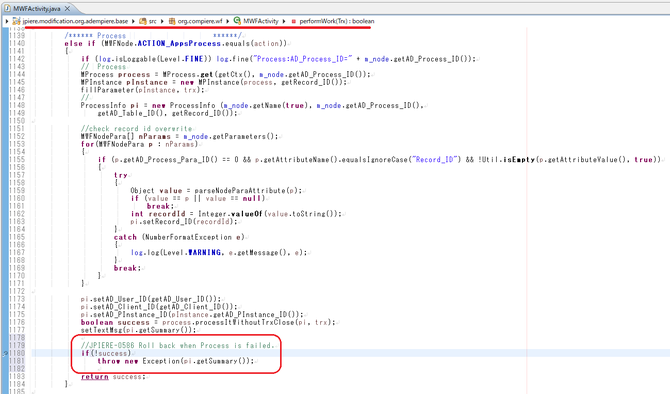Open org.compiere.wf package breadcrumb
The width and height of the screenshot is (670, 394).
click(x=200, y=21)
